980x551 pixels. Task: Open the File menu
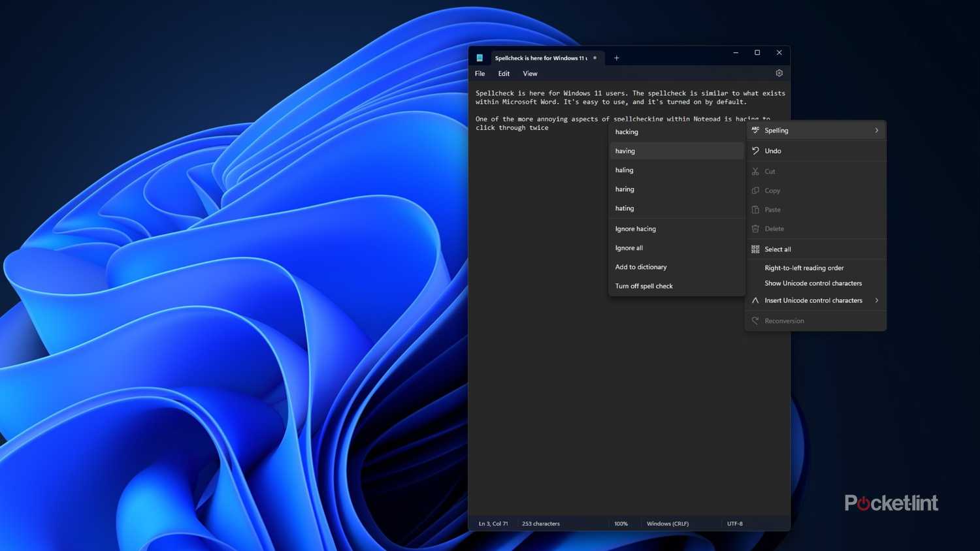click(x=480, y=74)
